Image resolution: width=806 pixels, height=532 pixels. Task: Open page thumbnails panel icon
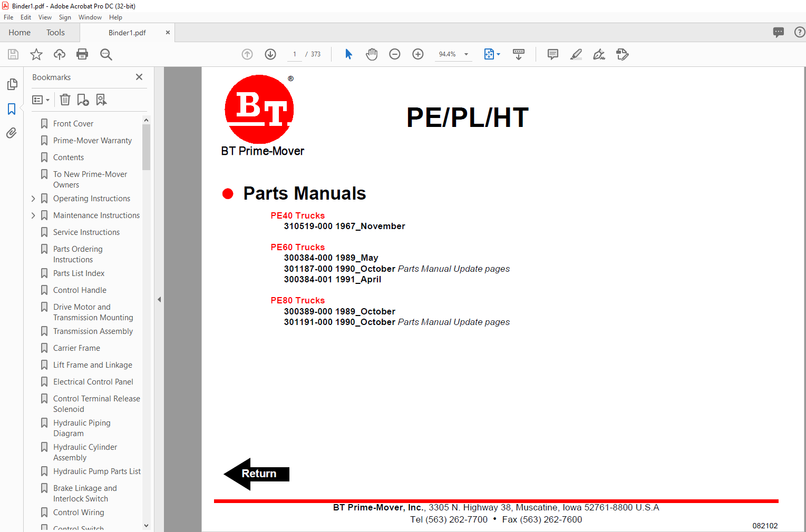tap(12, 84)
